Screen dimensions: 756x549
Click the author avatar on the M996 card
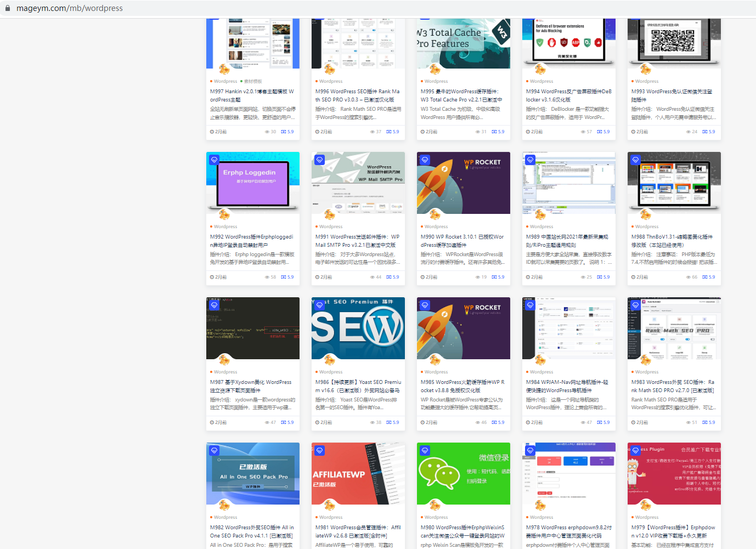coord(330,69)
